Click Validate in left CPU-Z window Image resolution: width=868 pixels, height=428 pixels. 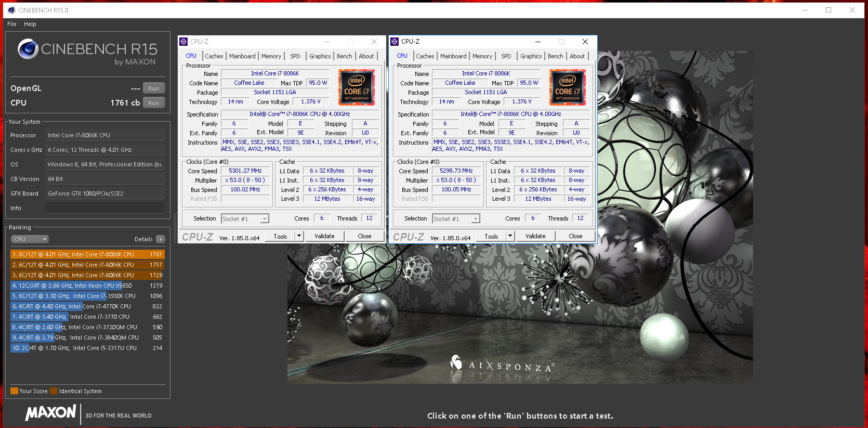click(324, 236)
